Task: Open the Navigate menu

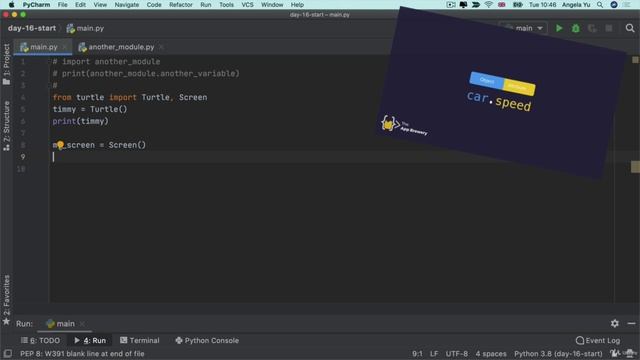Action: (x=127, y=5)
